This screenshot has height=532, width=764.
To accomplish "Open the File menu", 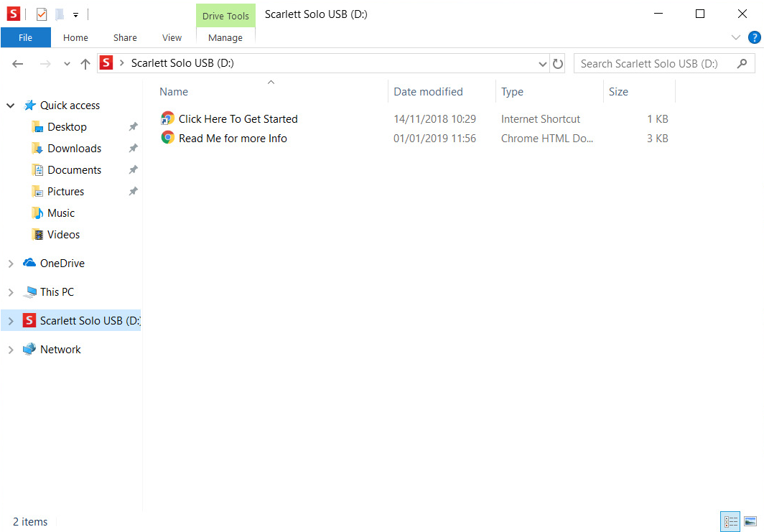I will point(25,37).
